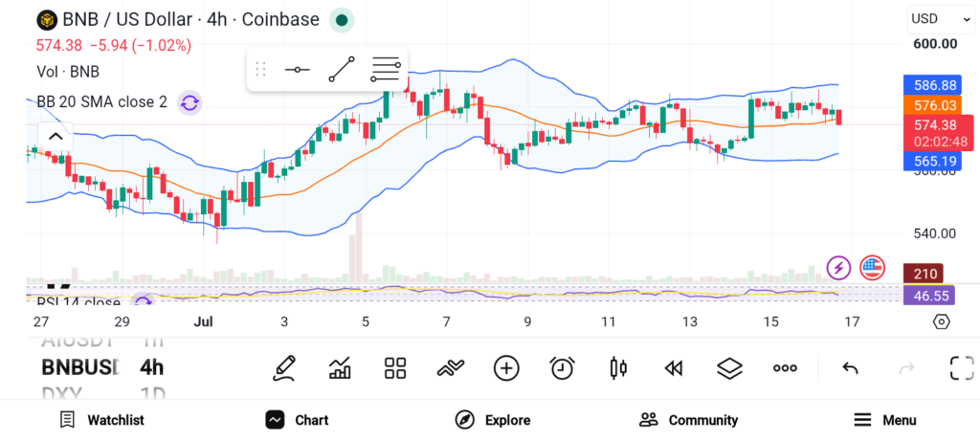Click the DXY symbol in list

coord(61,393)
